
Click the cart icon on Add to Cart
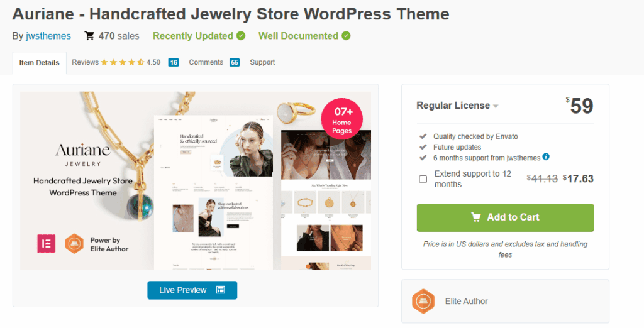(x=475, y=217)
